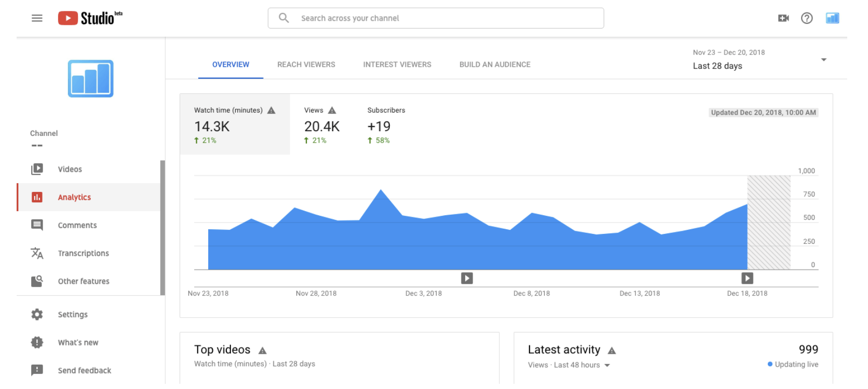Switch to the Reach Viewers tab
868x389 pixels.
[306, 65]
